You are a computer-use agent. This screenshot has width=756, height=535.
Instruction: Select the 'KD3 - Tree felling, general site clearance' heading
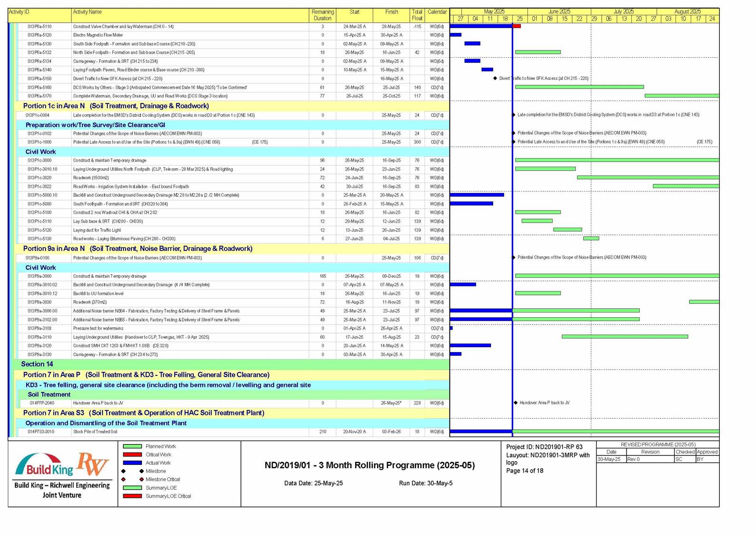click(168, 385)
